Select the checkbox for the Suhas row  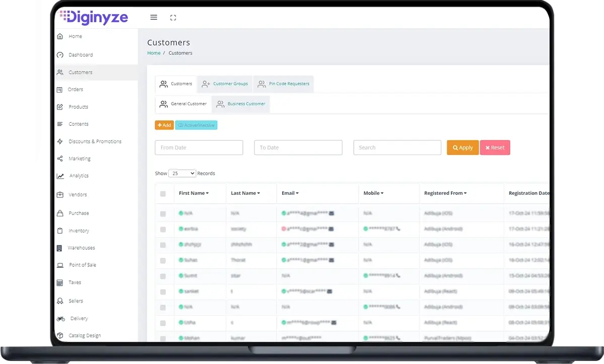(x=163, y=260)
